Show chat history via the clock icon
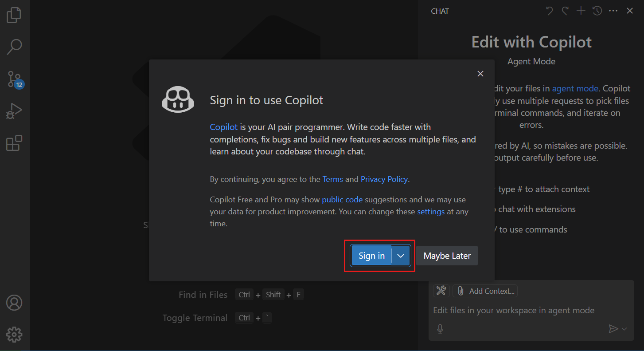Image resolution: width=644 pixels, height=351 pixels. point(597,10)
